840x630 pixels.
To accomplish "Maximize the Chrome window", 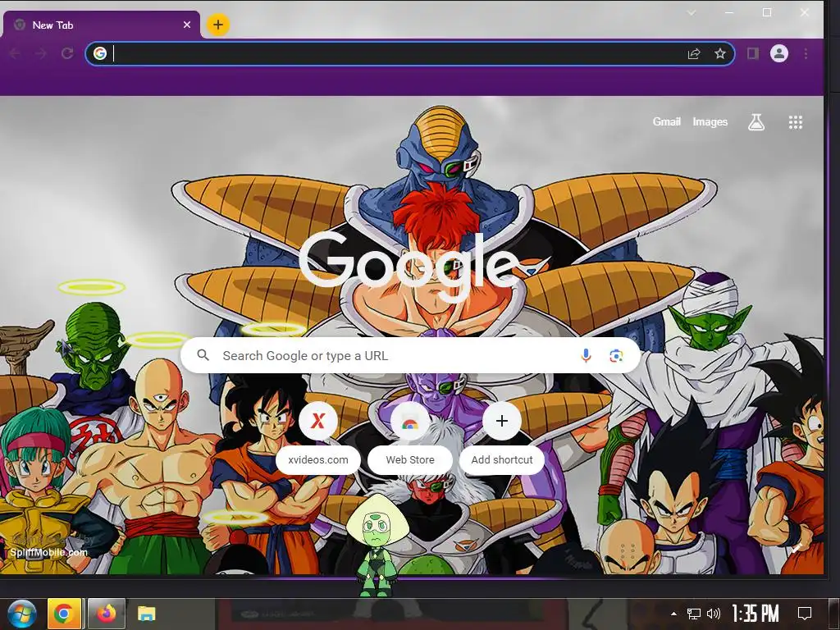I will point(767,12).
